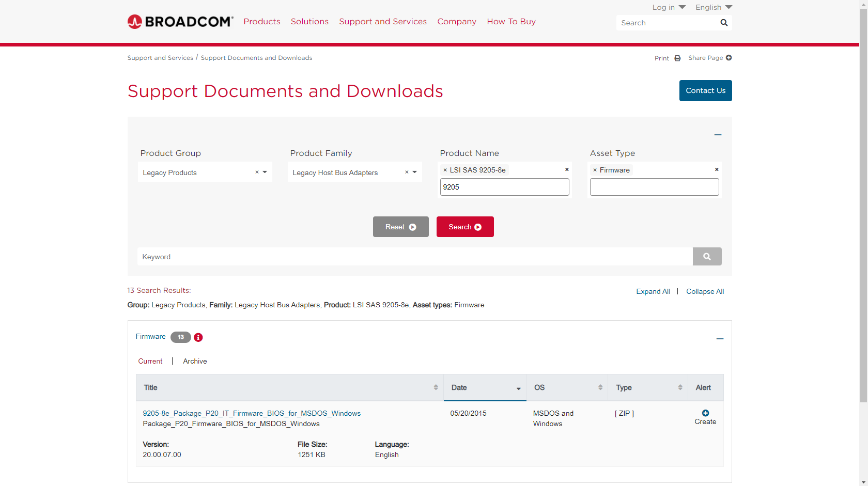Clear all Product Name selections
The height and width of the screenshot is (486, 868).
tap(567, 169)
